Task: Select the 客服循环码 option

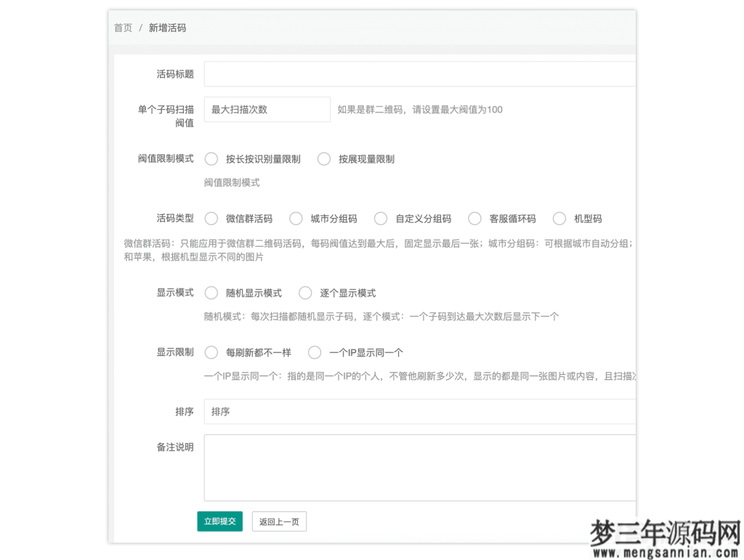Action: [x=474, y=218]
